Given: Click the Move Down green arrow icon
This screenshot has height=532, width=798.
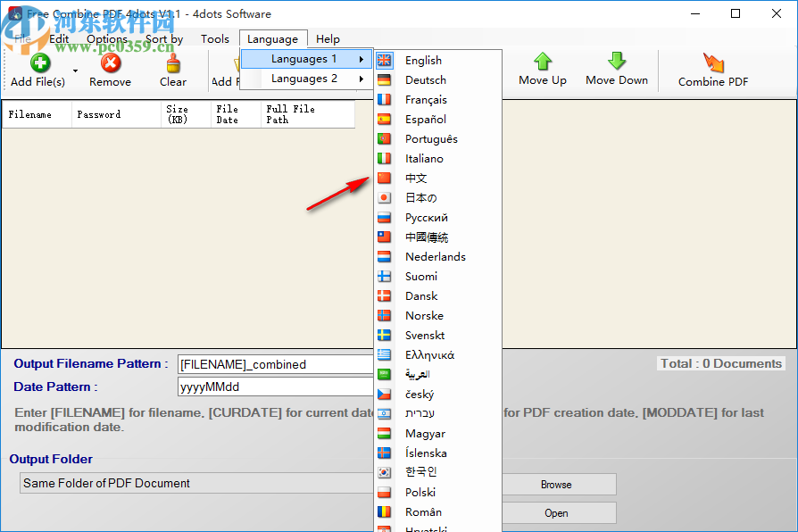Looking at the screenshot, I should click(617, 62).
